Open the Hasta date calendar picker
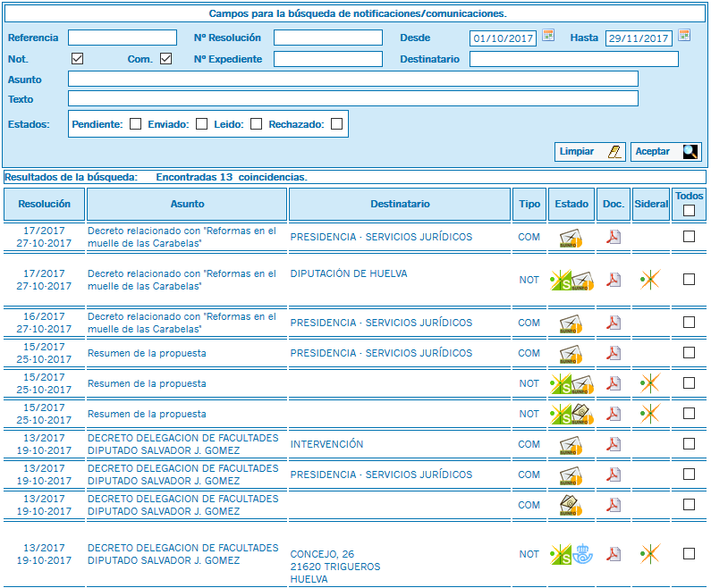The height and width of the screenshot is (588, 711). tap(684, 36)
